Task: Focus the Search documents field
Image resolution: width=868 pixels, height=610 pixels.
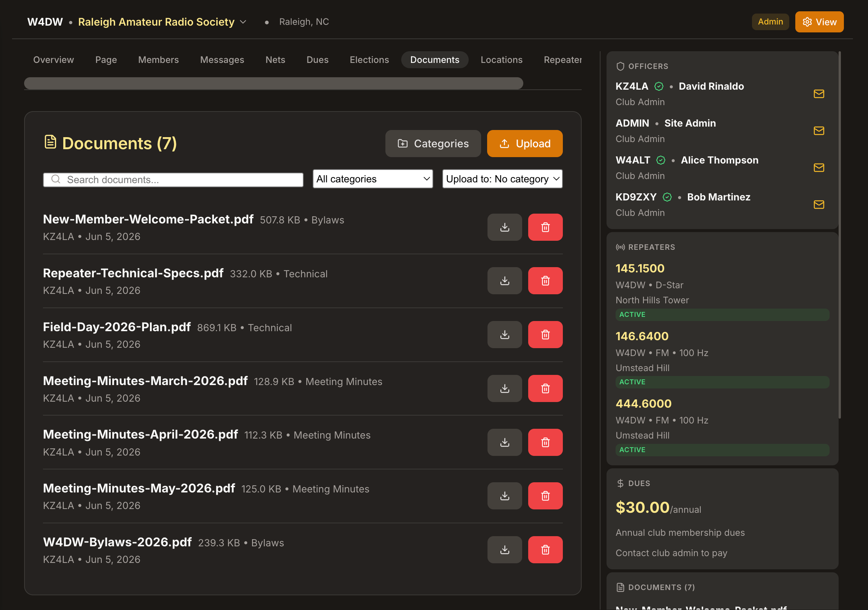Action: 173,180
